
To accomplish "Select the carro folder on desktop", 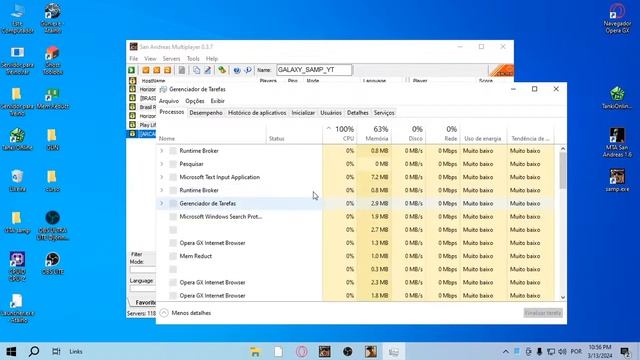I will click(x=52, y=181).
